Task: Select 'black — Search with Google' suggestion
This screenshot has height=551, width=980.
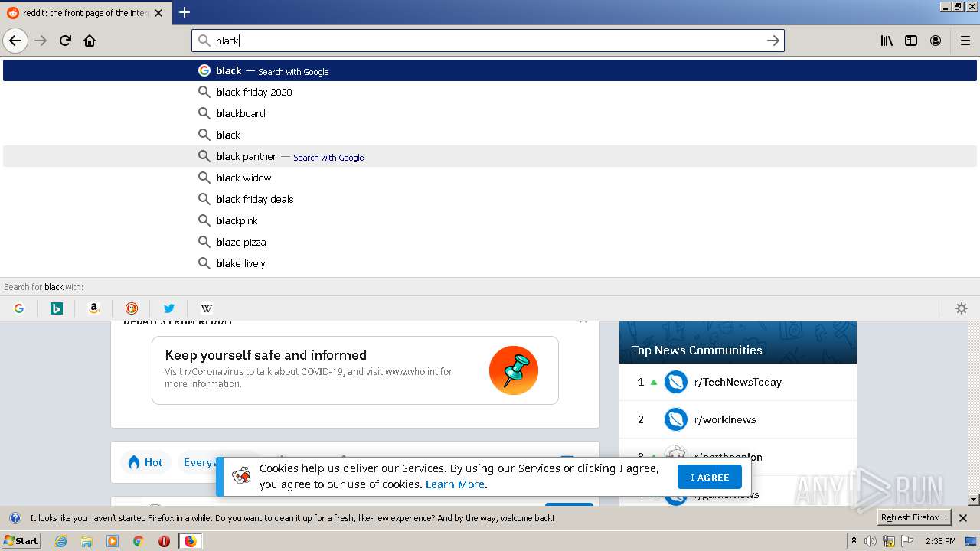Action: coord(490,70)
